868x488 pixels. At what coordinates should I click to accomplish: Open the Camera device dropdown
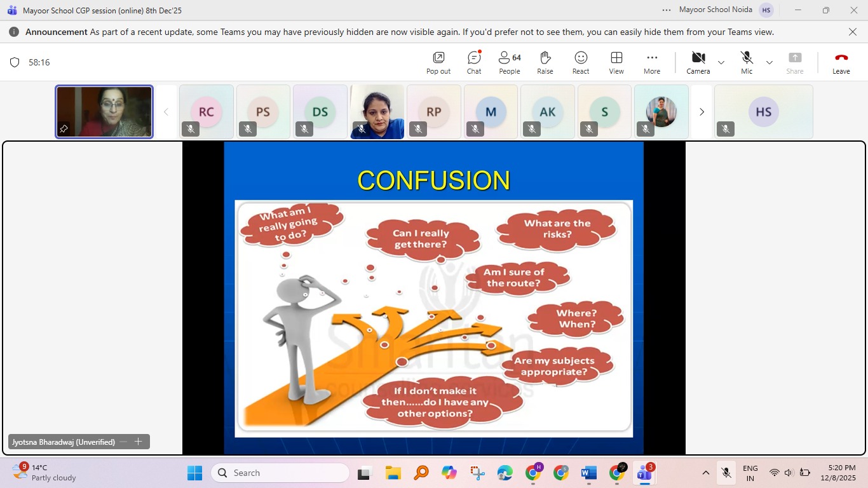pos(721,63)
